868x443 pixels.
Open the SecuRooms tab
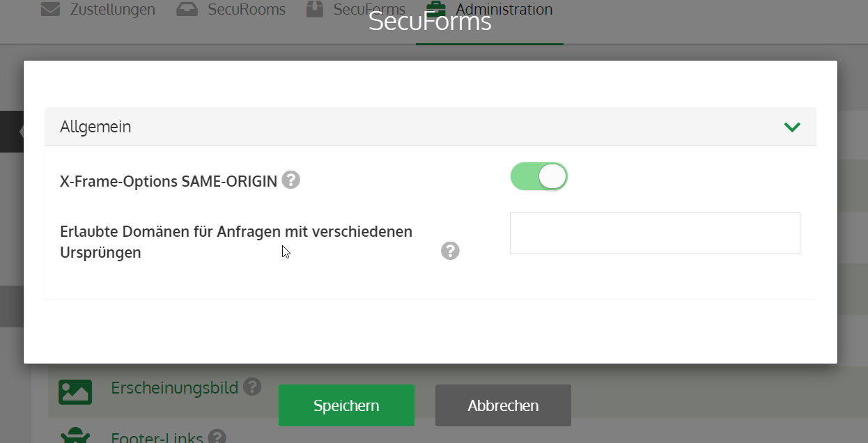(231, 10)
